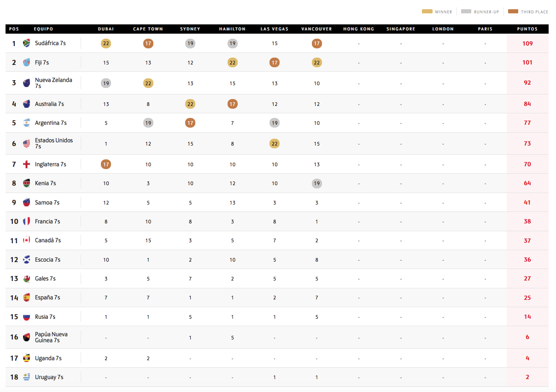Click Sudáfrica's total points 109
Viewport: 556px width, 392px height.
tap(527, 43)
